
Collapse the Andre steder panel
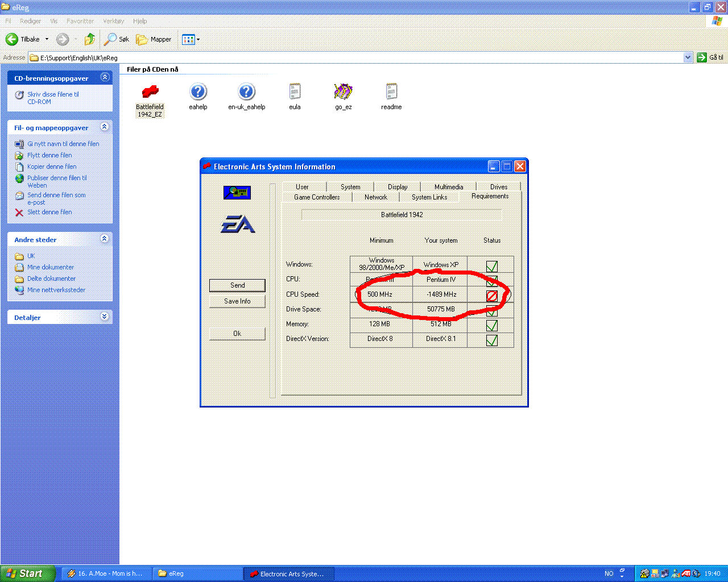(x=105, y=239)
